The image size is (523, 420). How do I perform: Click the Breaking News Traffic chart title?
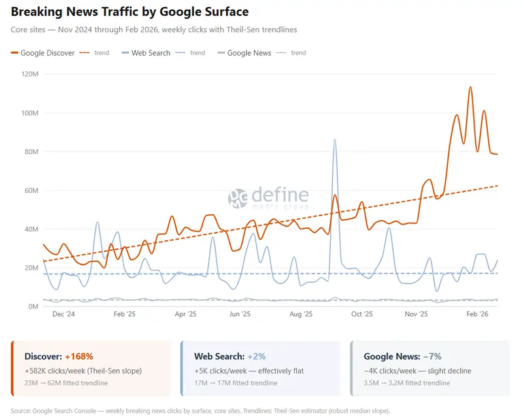[x=129, y=12]
